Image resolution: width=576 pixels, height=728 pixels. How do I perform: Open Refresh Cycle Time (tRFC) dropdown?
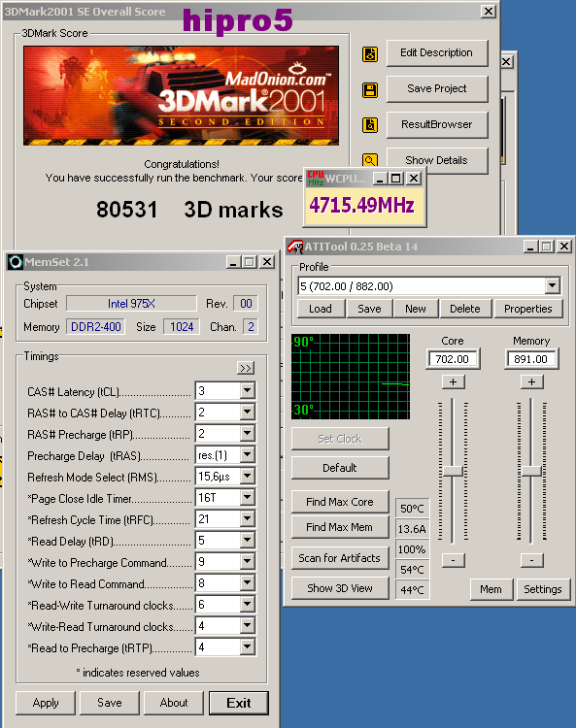(x=248, y=518)
